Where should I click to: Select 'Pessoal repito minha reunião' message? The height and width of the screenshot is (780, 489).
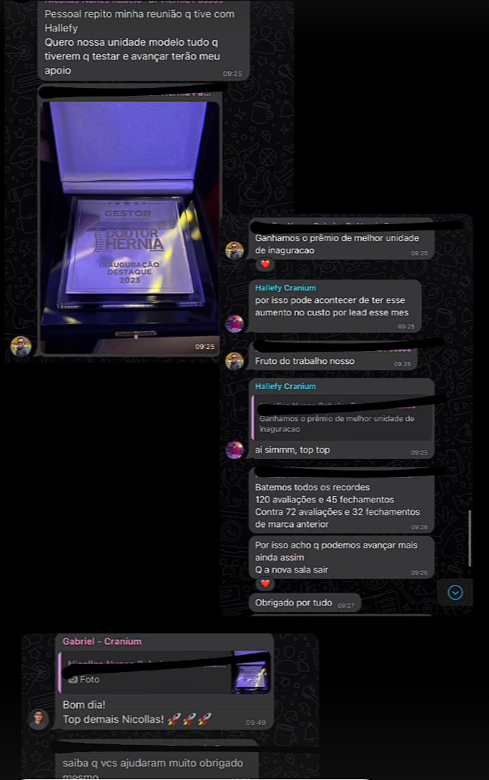coord(143,42)
